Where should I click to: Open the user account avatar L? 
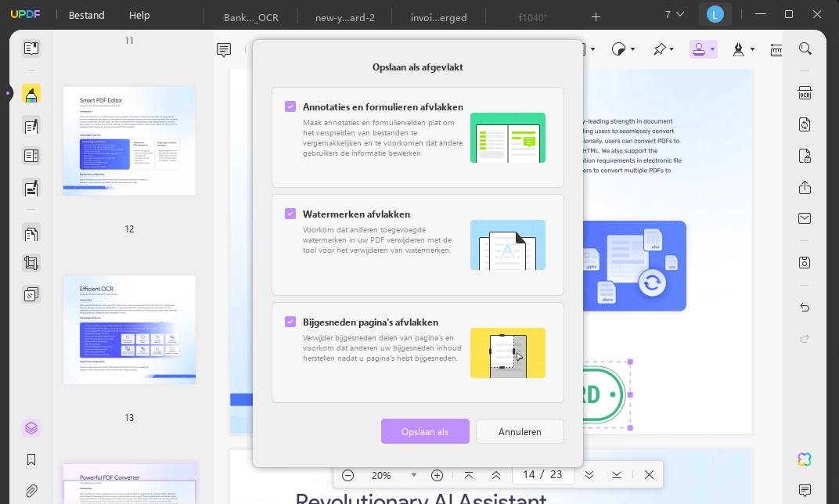pos(715,14)
